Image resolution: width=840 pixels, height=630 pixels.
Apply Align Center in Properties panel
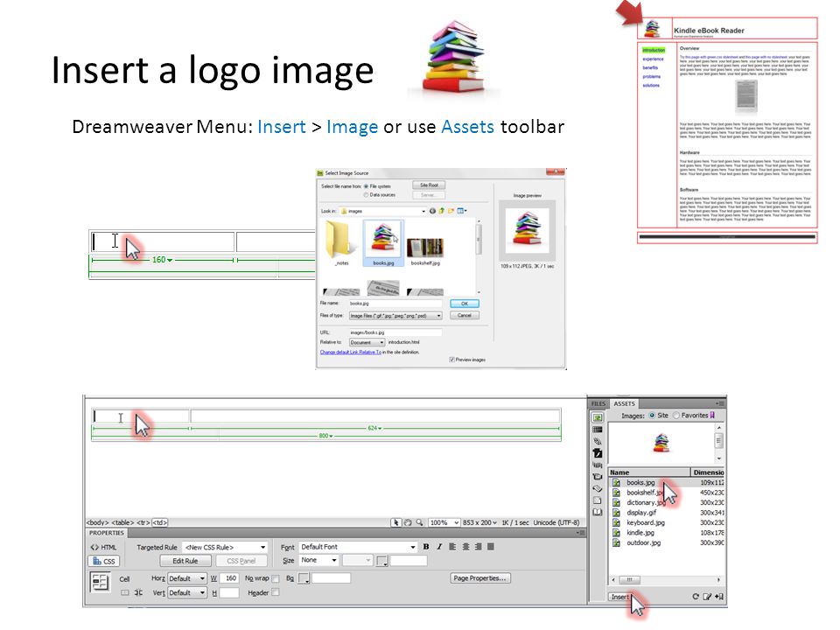point(465,547)
